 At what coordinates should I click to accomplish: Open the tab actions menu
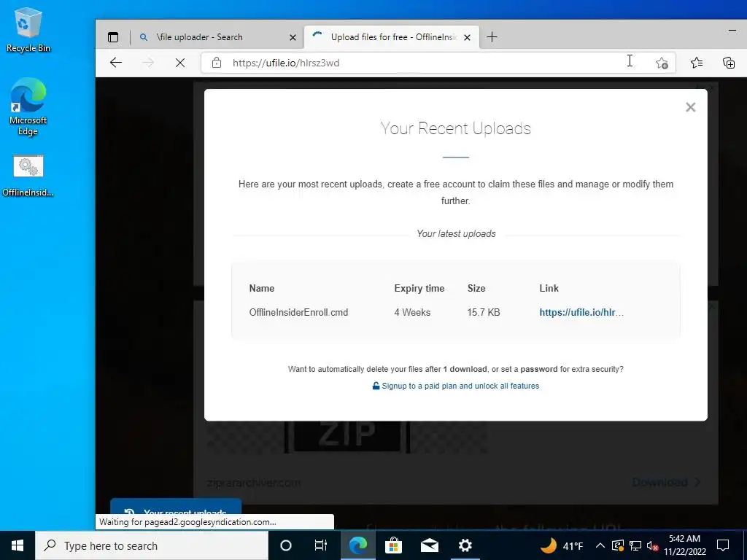click(113, 37)
